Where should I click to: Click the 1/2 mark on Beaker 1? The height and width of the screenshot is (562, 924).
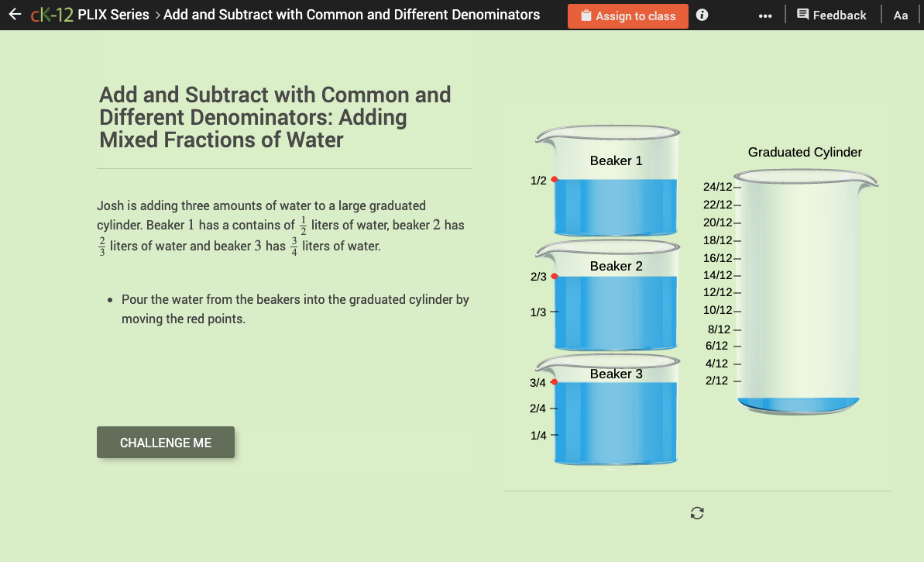click(x=537, y=180)
